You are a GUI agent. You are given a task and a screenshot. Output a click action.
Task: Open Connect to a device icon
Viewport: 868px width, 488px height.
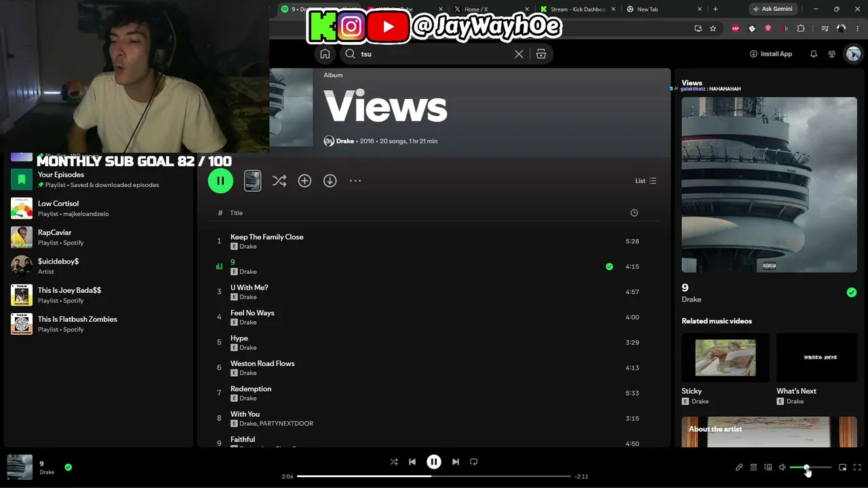[x=768, y=467]
